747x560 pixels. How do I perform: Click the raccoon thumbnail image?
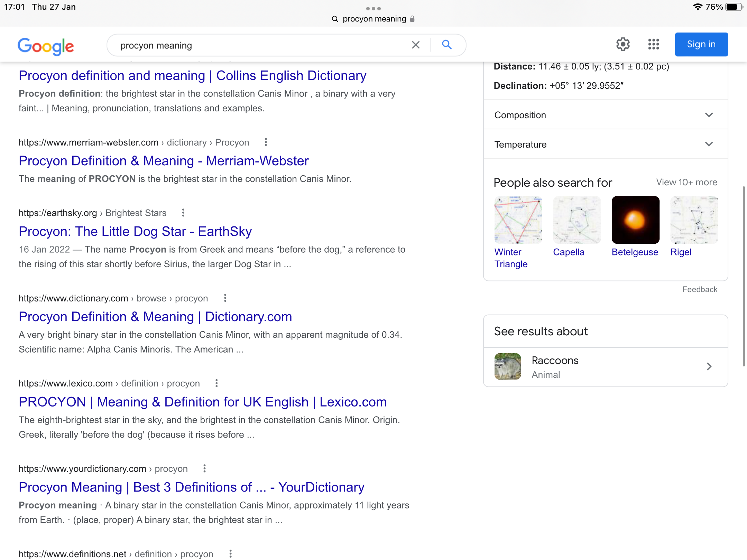508,366
